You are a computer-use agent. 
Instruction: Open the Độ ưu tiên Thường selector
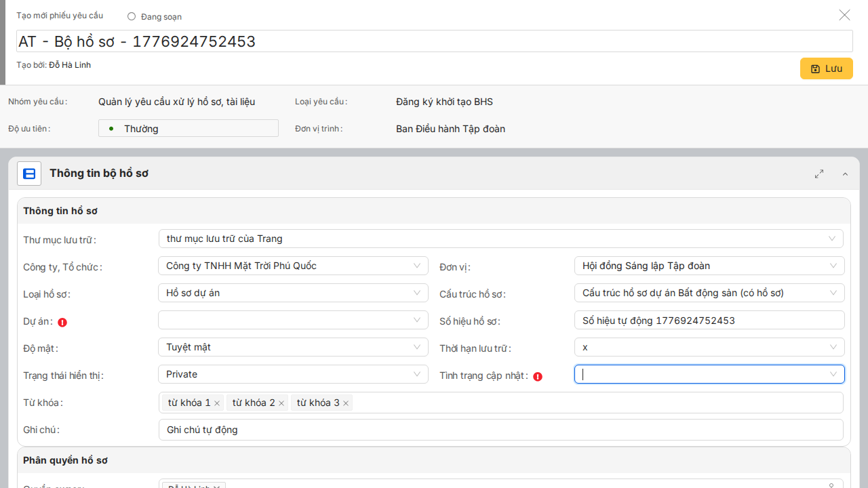[x=189, y=129]
